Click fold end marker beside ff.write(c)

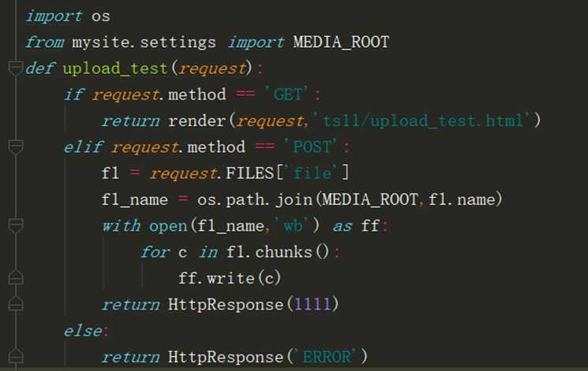tap(15, 277)
